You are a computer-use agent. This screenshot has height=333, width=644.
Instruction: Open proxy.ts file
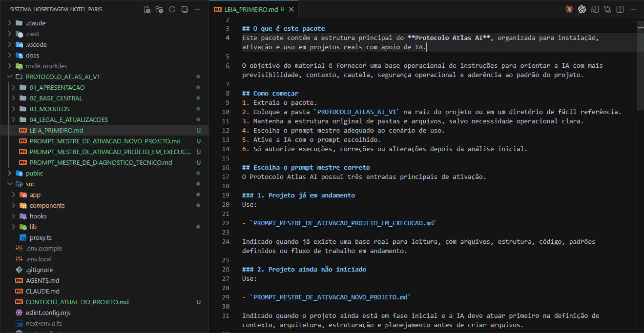(104, 237)
